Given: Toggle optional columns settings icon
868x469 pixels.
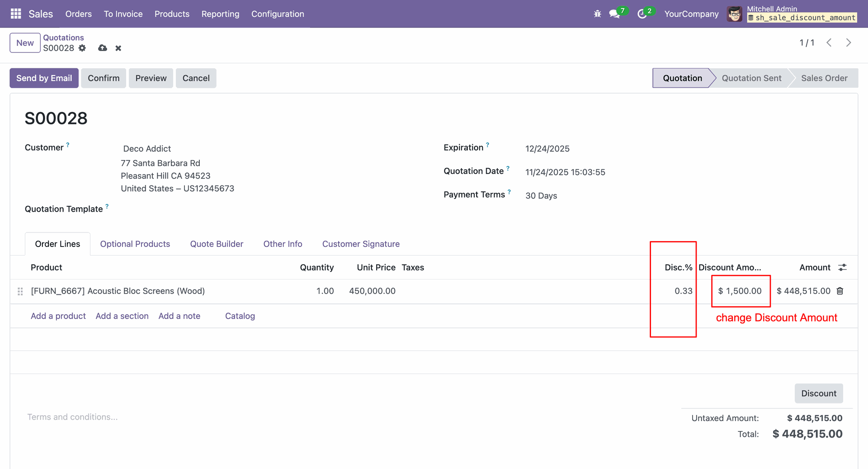Looking at the screenshot, I should click(x=842, y=267).
